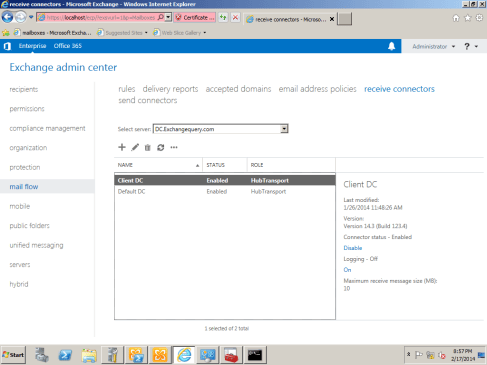Refresh the receive connectors list
Viewport: 487px width, 365px height.
(161, 147)
